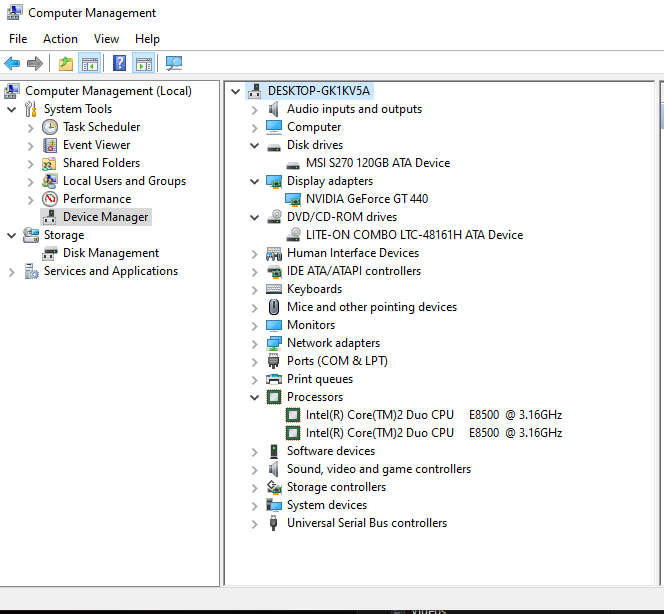Select MSI S270 120GB ATA Device
664x614 pixels.
(378, 163)
